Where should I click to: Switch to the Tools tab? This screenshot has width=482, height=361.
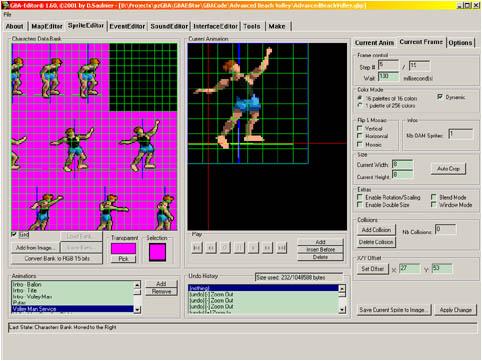[x=252, y=26]
